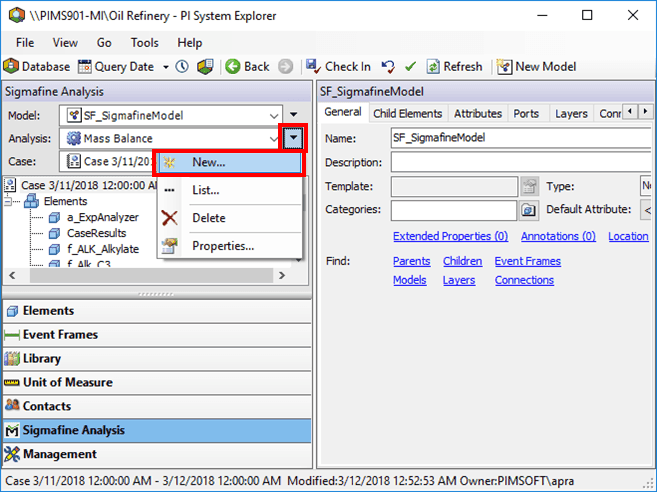Image resolution: width=657 pixels, height=492 pixels.
Task: Find Children link
Action: click(463, 261)
